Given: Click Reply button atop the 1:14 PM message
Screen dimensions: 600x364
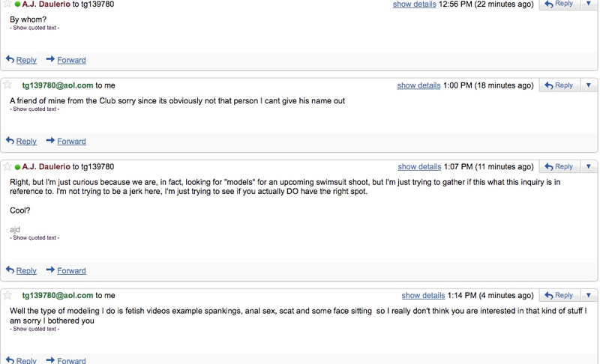Looking at the screenshot, I should (x=559, y=295).
